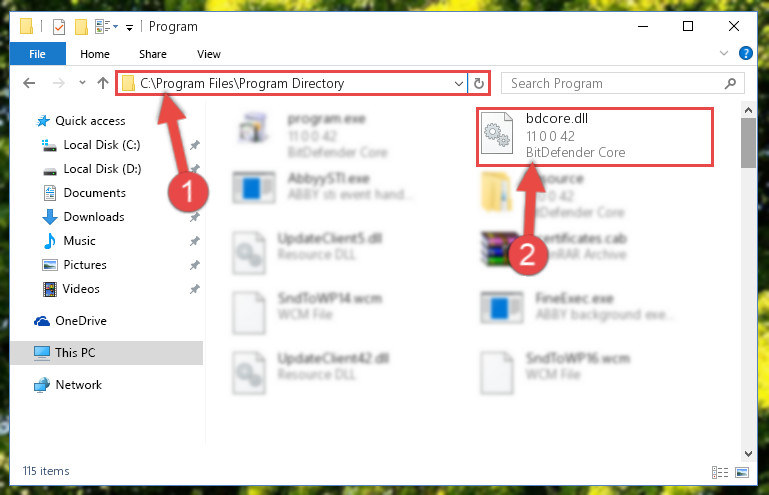Toggle the pin beside Pictures

[195, 265]
